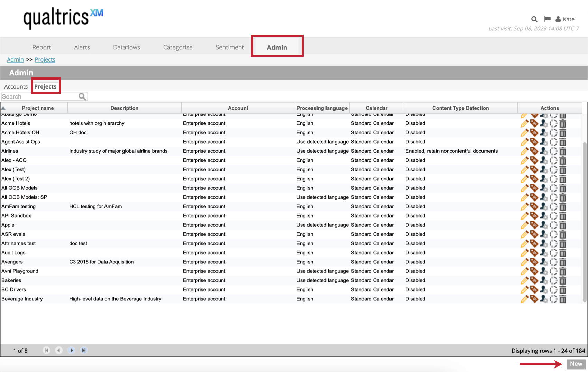
Task: Go to the next page of projects
Action: (x=71, y=350)
